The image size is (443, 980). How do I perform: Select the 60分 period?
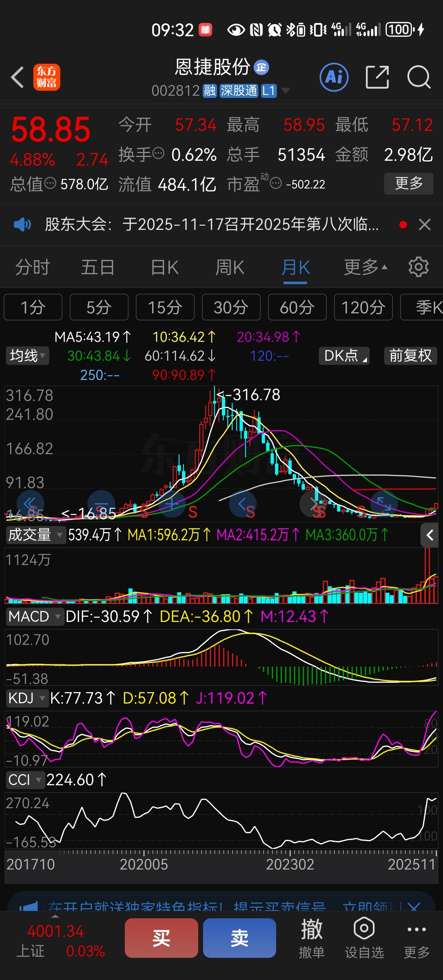(x=297, y=307)
